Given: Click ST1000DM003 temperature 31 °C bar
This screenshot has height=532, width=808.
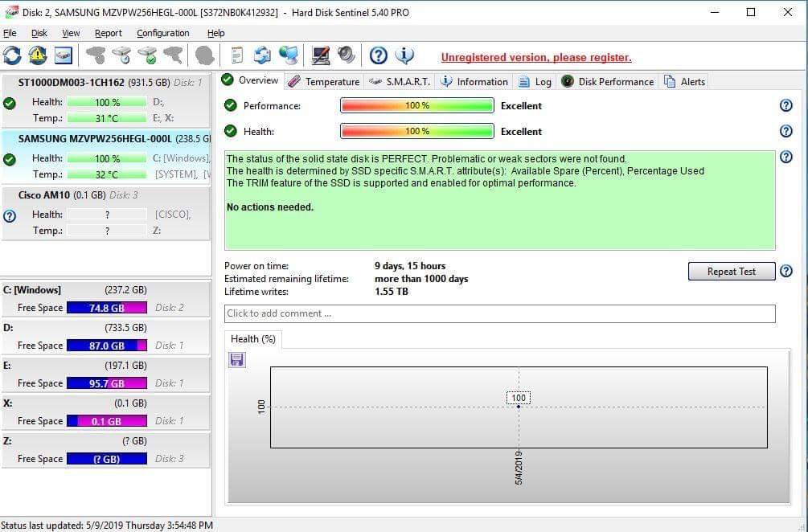Looking at the screenshot, I should point(107,118).
